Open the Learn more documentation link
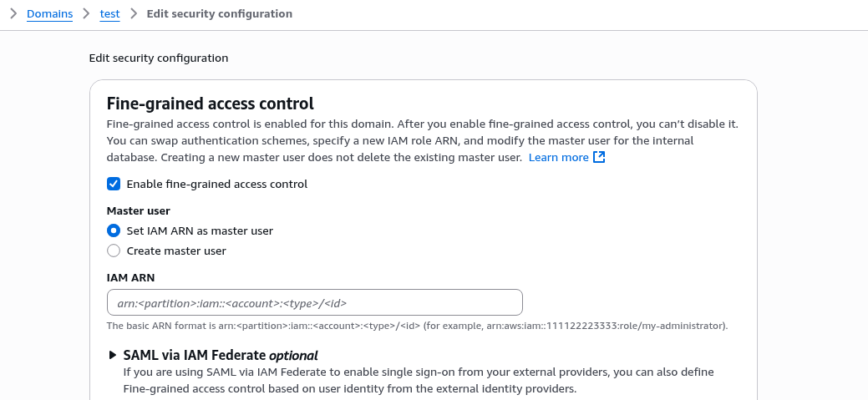Viewport: 868px width, 400px height. click(x=559, y=157)
